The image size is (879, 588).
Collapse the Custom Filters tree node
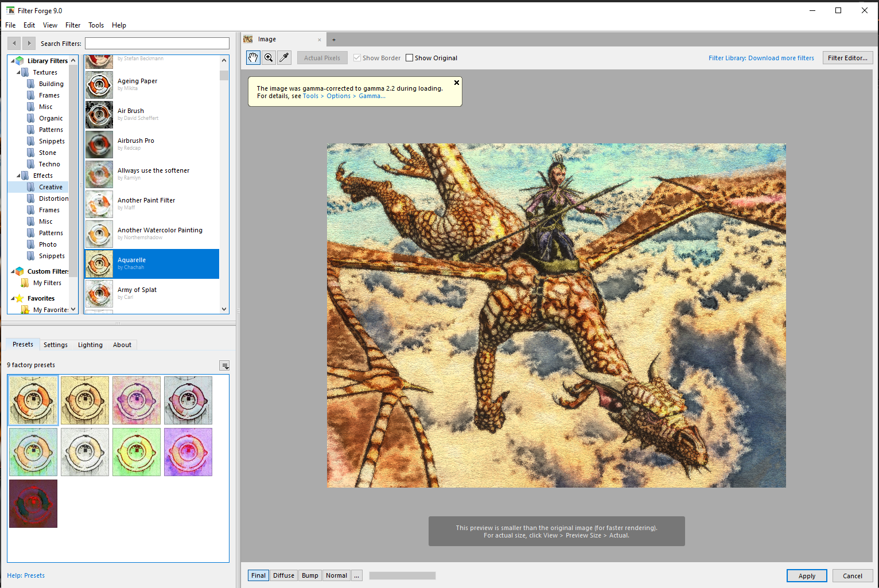(x=13, y=271)
